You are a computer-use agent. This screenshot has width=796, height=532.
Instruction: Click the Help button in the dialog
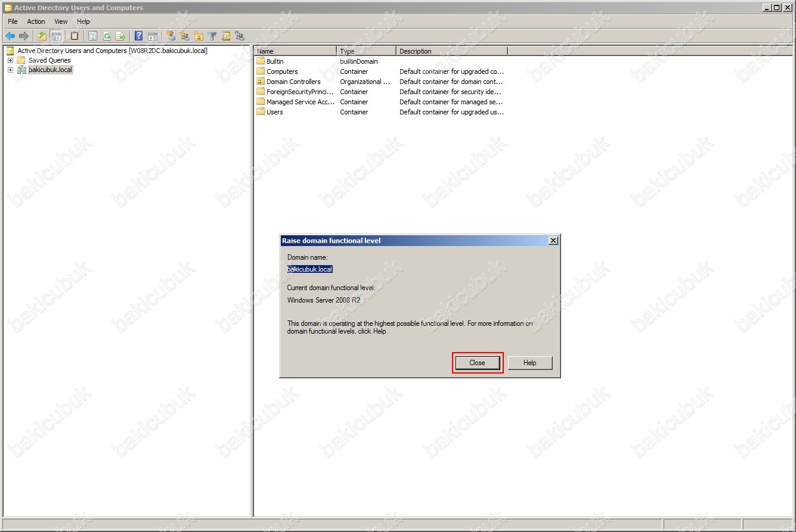coord(530,363)
